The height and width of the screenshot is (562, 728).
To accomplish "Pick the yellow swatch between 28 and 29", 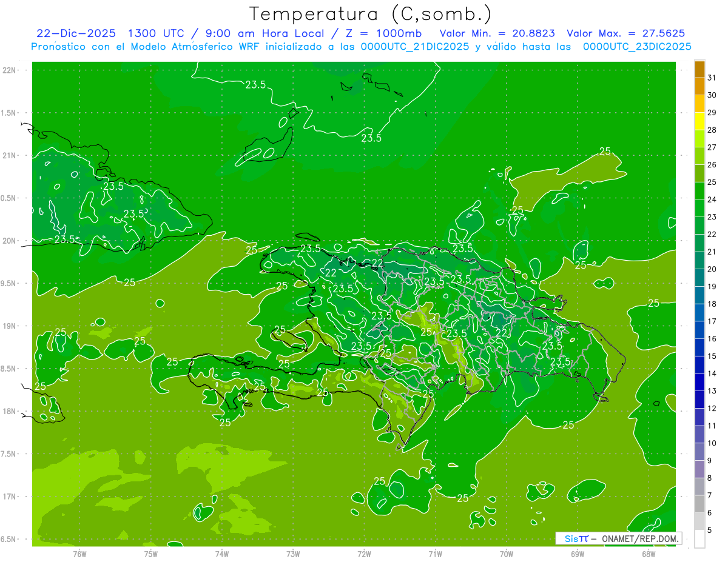I will (699, 121).
